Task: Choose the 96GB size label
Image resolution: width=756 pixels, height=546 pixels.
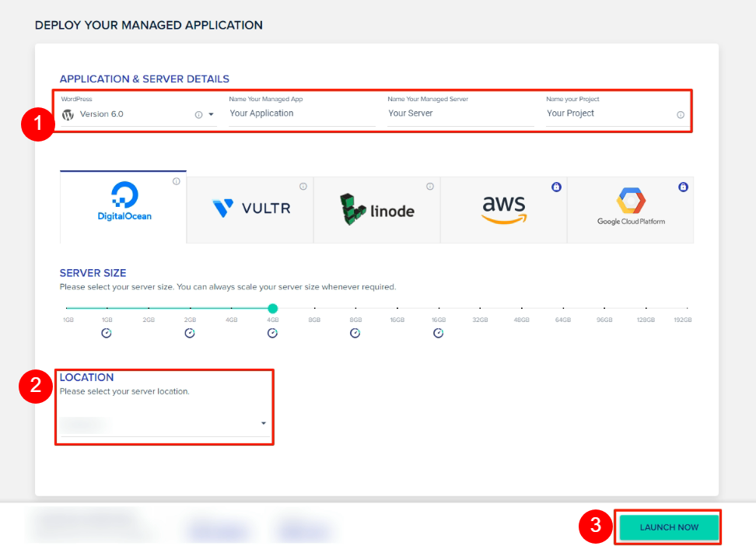Action: (604, 320)
